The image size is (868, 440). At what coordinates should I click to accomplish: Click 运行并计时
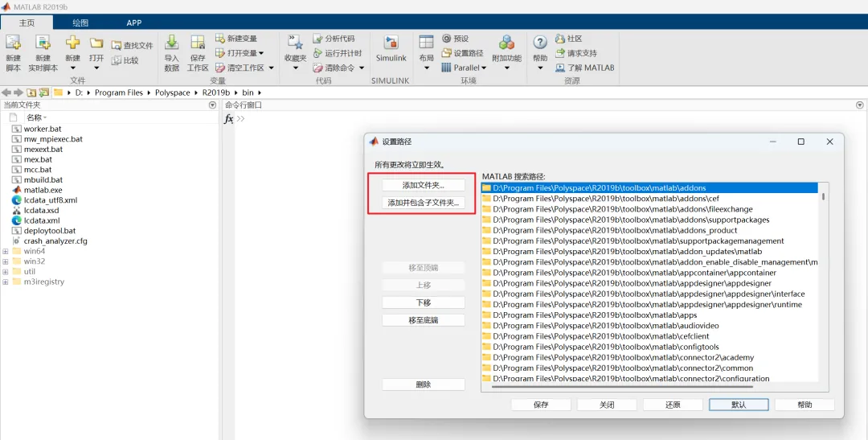coord(337,53)
